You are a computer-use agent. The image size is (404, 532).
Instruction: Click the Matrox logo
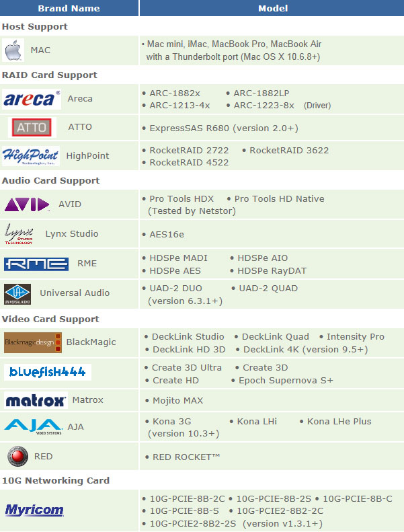[36, 400]
